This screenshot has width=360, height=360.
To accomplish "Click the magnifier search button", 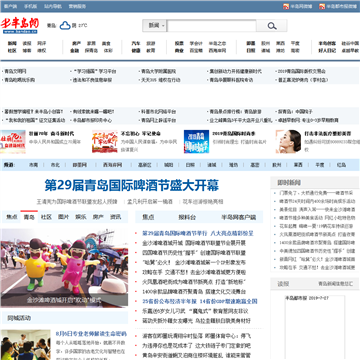I will (x=272, y=26).
